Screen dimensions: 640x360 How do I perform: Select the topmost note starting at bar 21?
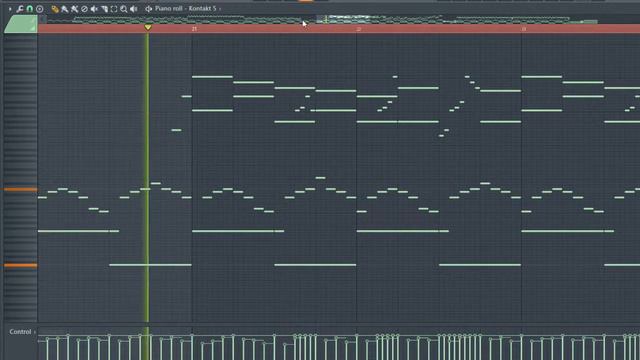(212, 77)
